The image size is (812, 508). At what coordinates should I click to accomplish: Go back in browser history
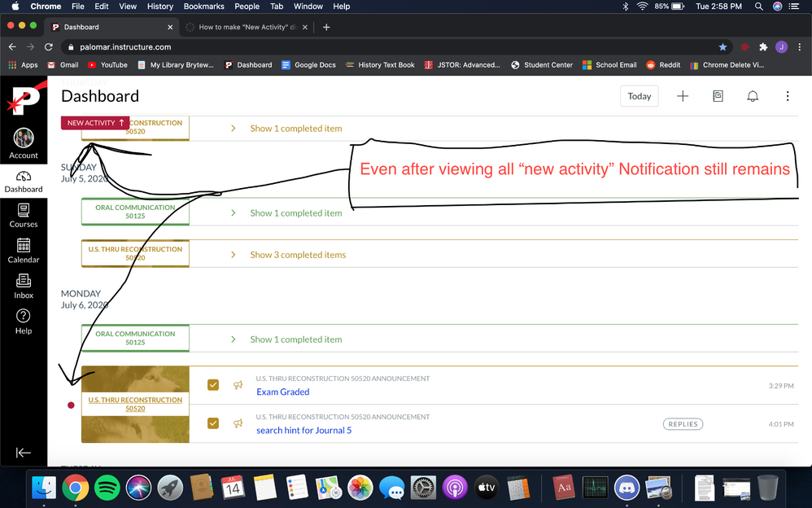(x=12, y=47)
